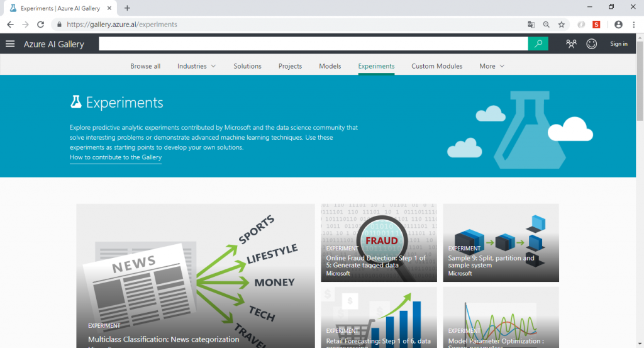Image resolution: width=644 pixels, height=348 pixels.
Task: Reload the page
Action: 41,25
